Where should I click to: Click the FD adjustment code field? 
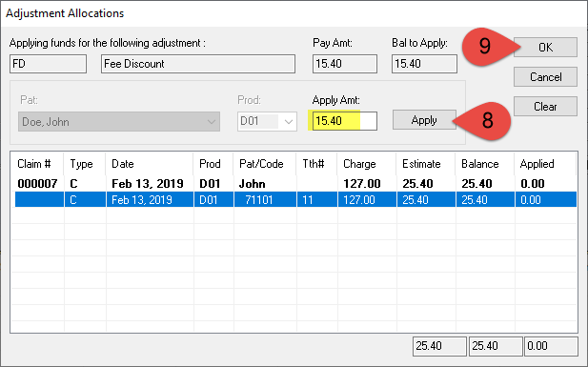pos(48,64)
